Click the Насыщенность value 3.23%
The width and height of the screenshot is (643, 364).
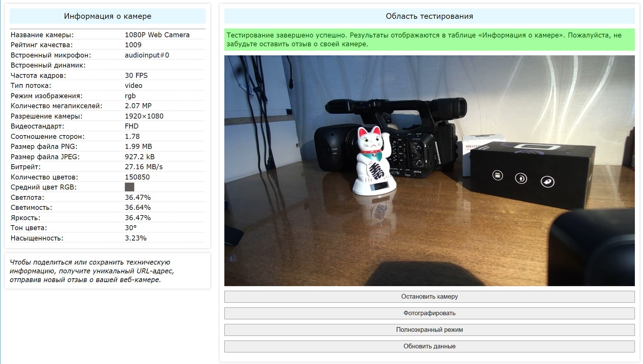click(x=135, y=238)
